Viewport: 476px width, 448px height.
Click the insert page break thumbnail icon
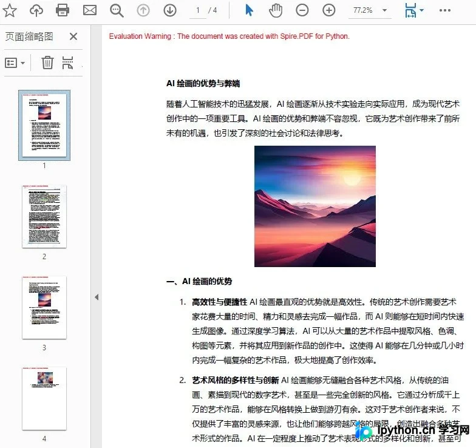[x=68, y=63]
